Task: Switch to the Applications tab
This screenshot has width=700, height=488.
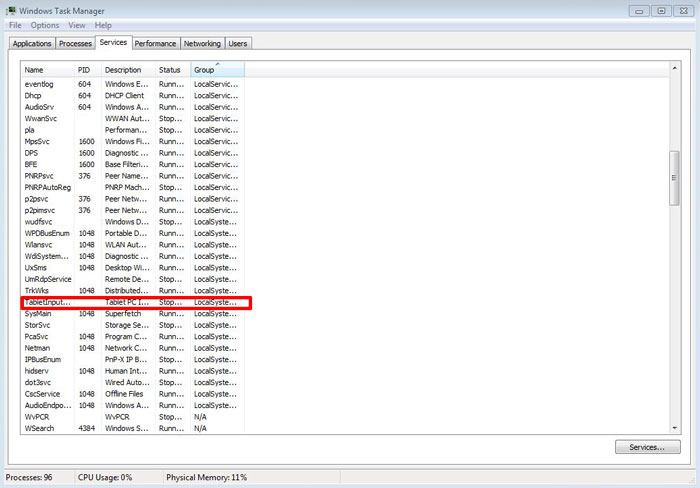Action: pos(32,44)
